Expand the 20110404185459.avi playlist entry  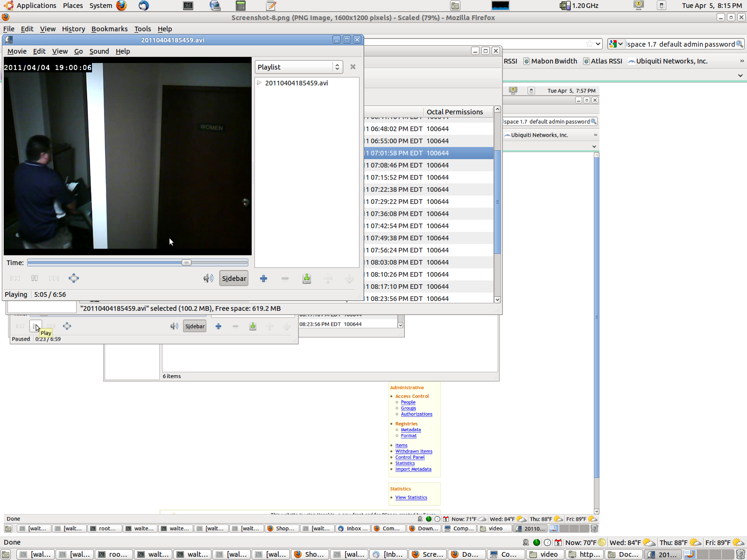click(260, 83)
